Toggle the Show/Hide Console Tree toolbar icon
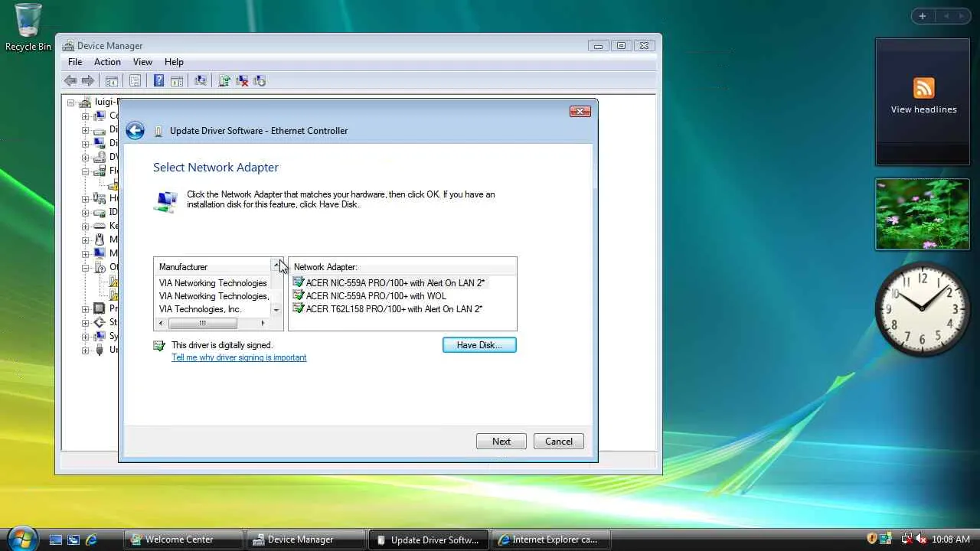Screen dimensions: 980x551 (112, 81)
